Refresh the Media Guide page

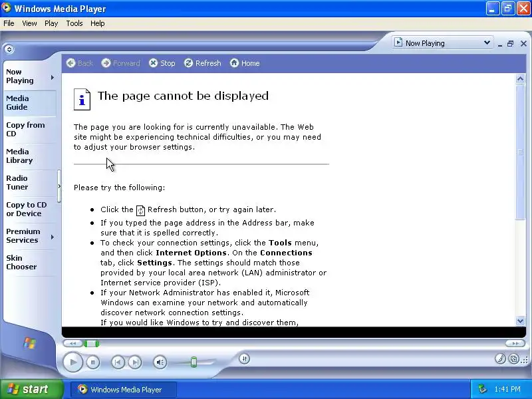click(x=203, y=63)
